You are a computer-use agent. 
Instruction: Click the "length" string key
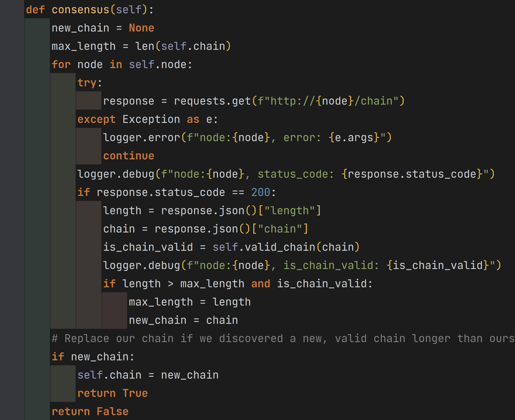pos(289,211)
